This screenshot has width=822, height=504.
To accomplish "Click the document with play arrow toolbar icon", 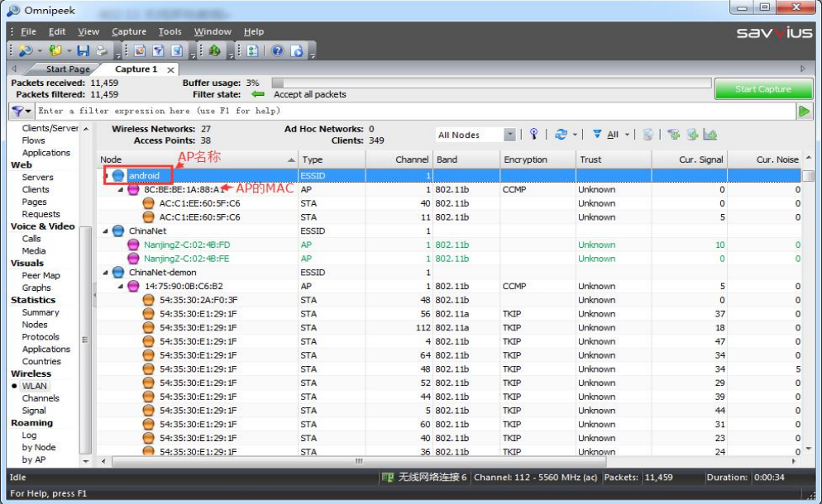I will (297, 51).
